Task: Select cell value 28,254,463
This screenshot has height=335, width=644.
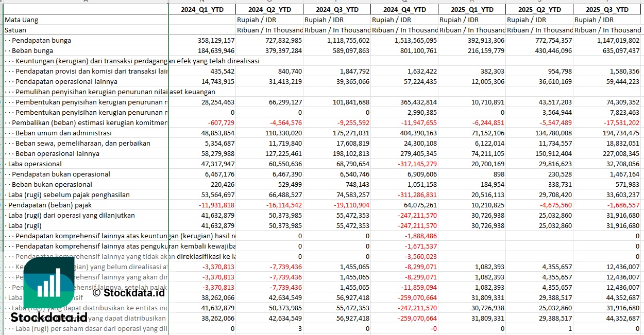Action: click(x=218, y=102)
